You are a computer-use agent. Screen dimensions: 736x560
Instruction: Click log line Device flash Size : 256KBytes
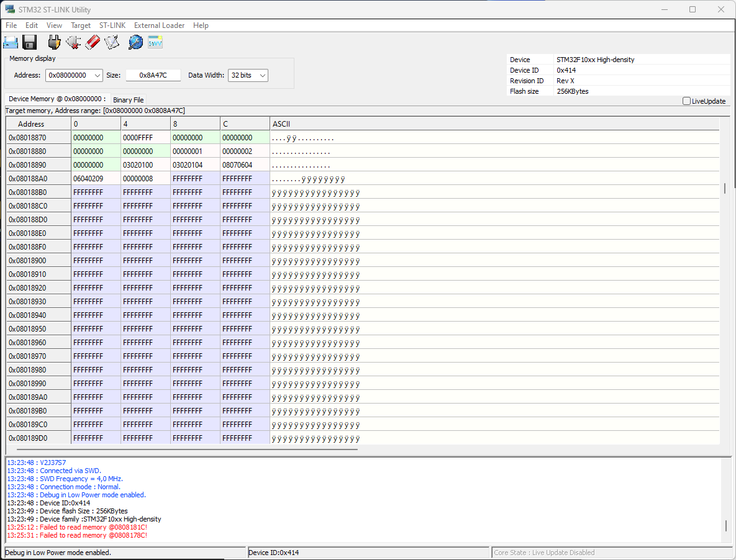point(67,511)
